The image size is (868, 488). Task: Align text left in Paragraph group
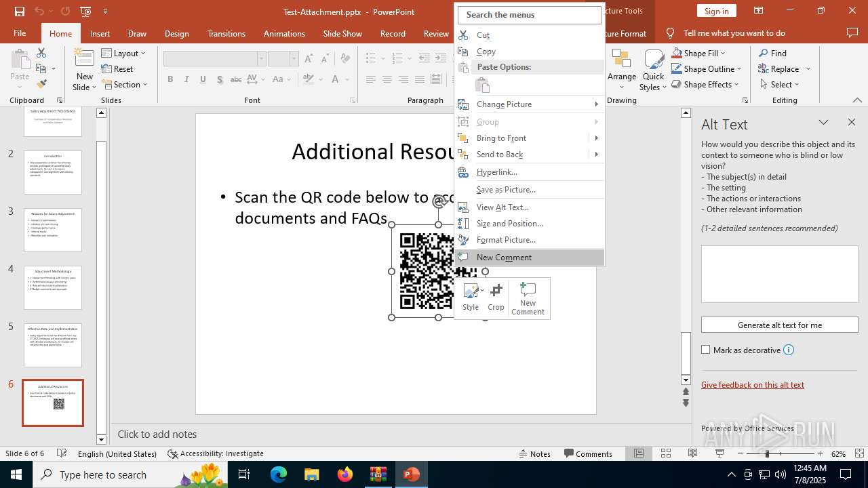tap(370, 79)
